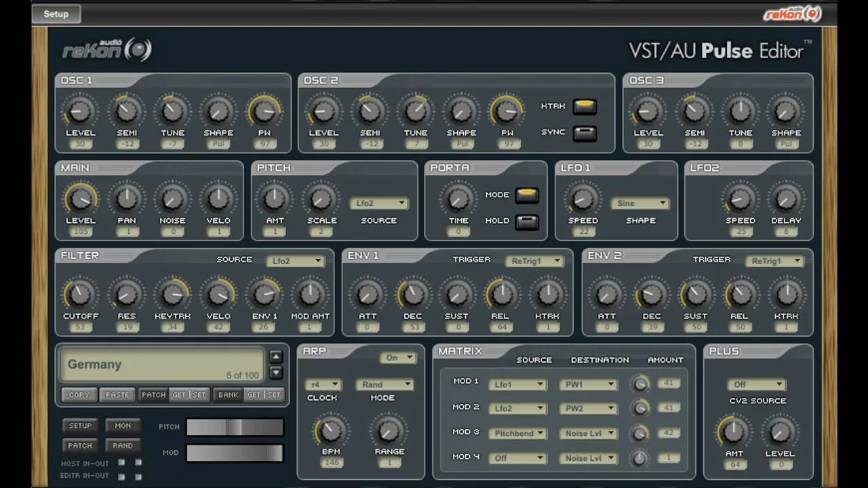Viewport: 868px width, 488px height.
Task: Open ARP Clock r4 dropdown
Action: pyautogui.click(x=323, y=384)
